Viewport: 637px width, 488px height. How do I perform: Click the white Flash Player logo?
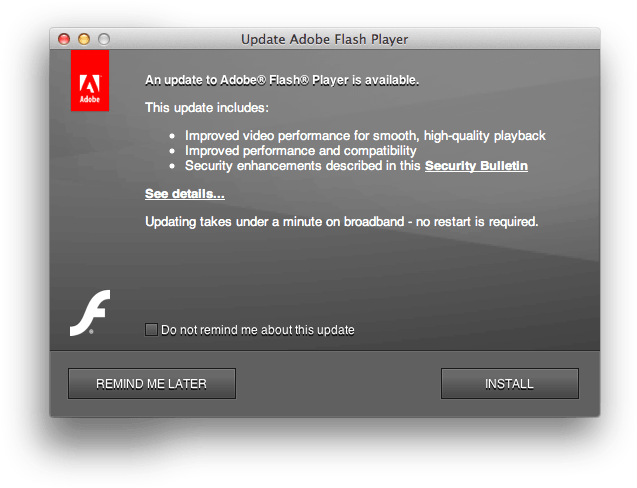[x=90, y=313]
